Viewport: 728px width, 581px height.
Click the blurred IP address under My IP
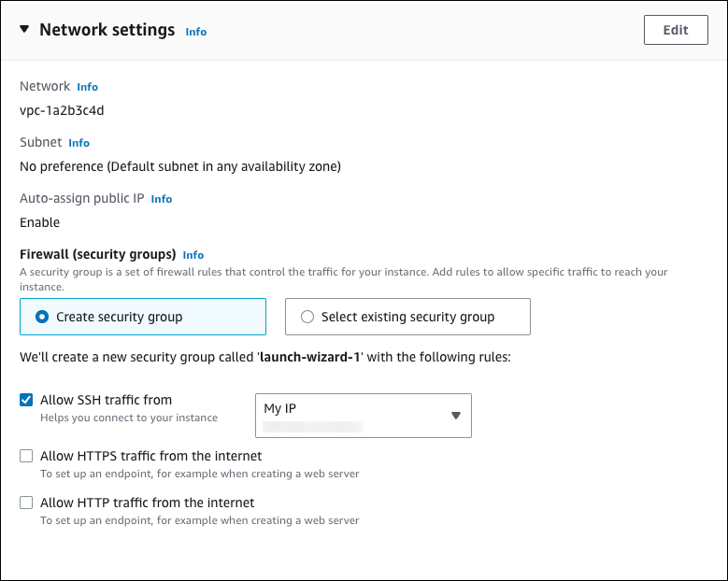tap(312, 426)
